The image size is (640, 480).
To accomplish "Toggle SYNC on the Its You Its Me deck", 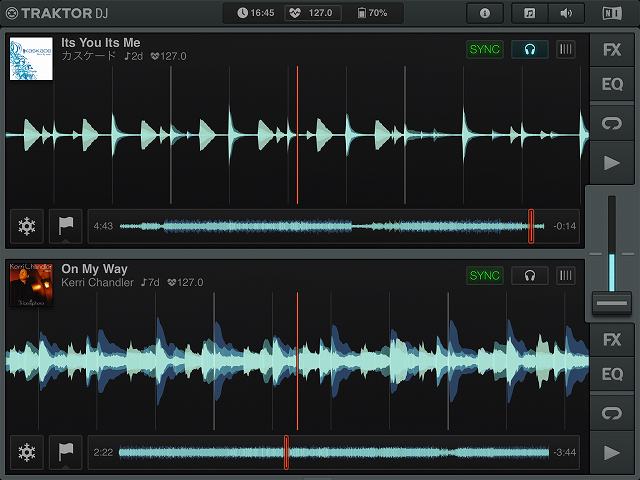I will [484, 49].
